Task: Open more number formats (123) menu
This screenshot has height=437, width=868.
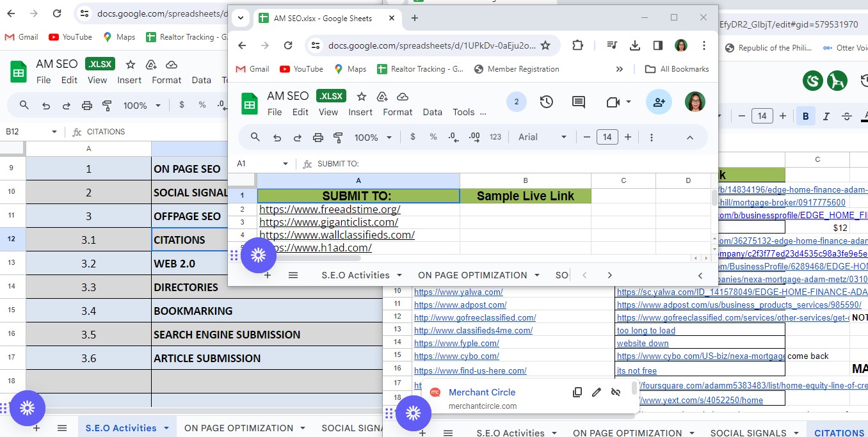Action: (495, 137)
